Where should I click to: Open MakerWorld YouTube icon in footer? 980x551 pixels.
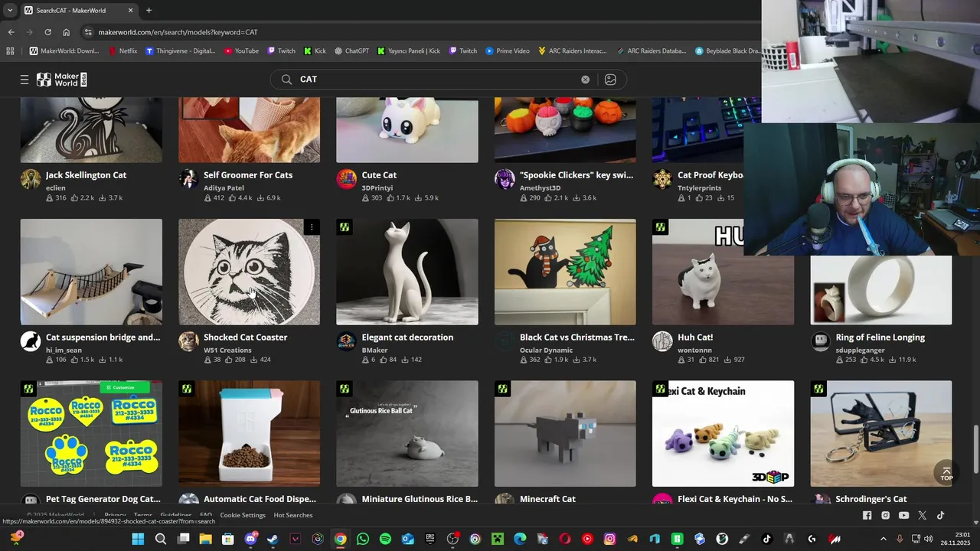pyautogui.click(x=903, y=516)
